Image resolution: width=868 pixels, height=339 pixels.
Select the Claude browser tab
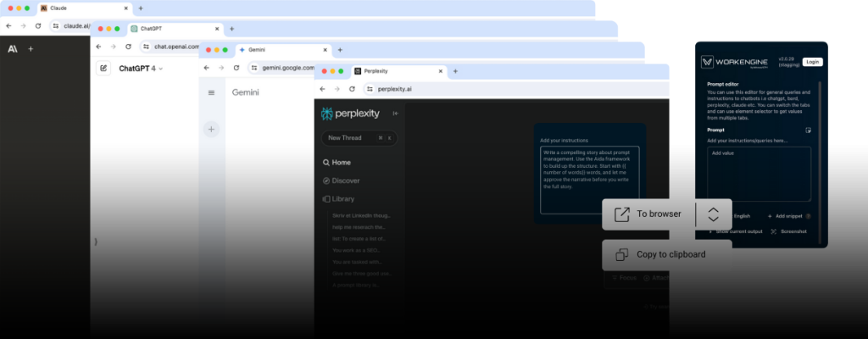click(x=85, y=8)
